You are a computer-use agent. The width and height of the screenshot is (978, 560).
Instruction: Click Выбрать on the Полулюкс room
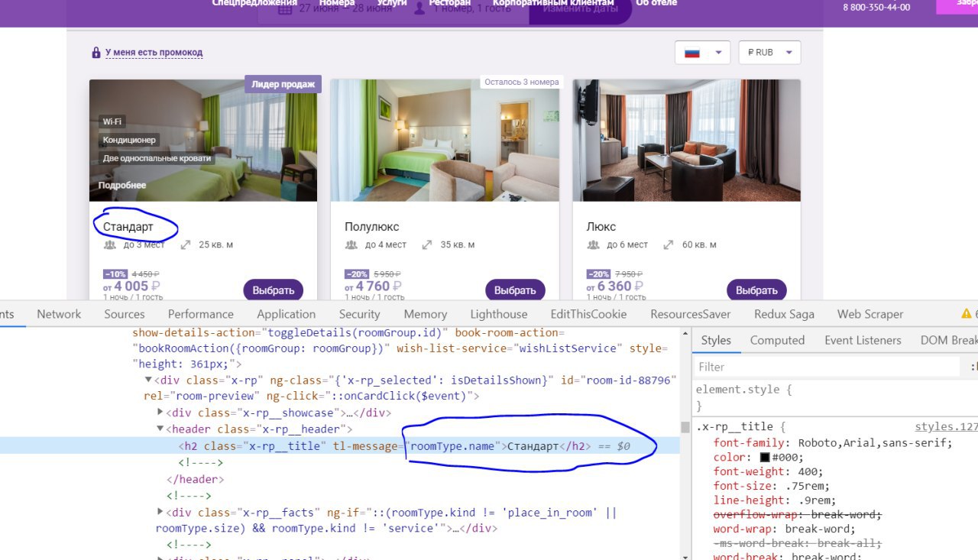point(515,290)
